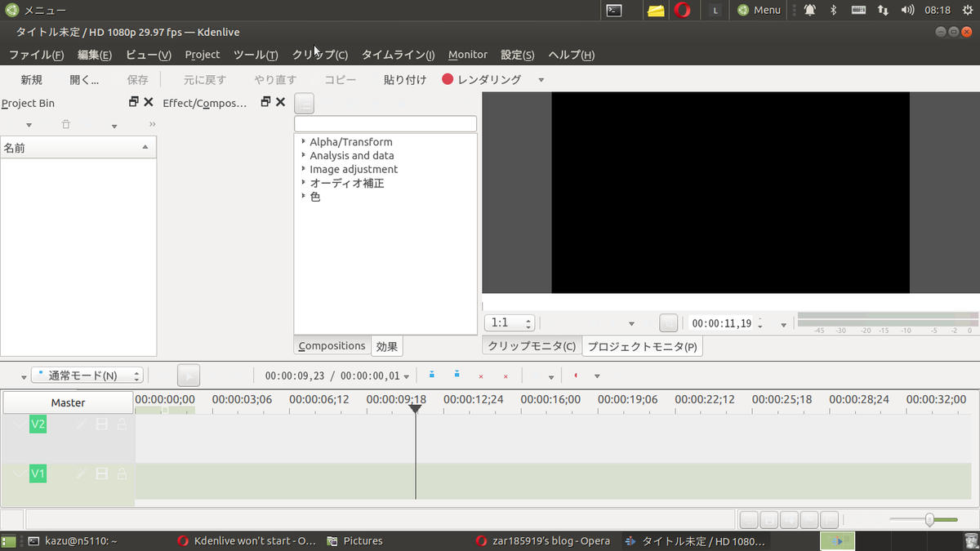Open the Monitor menu
980x551 pixels.
(x=468, y=55)
